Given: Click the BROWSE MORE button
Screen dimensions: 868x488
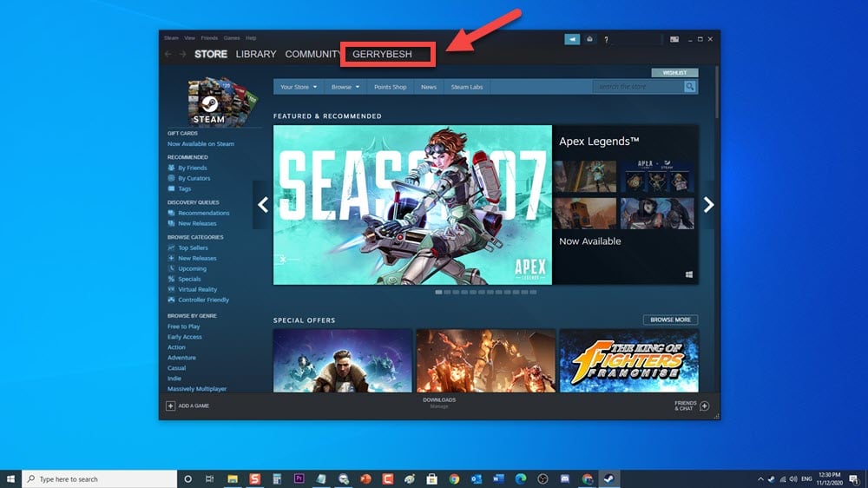Looking at the screenshot, I should (670, 320).
